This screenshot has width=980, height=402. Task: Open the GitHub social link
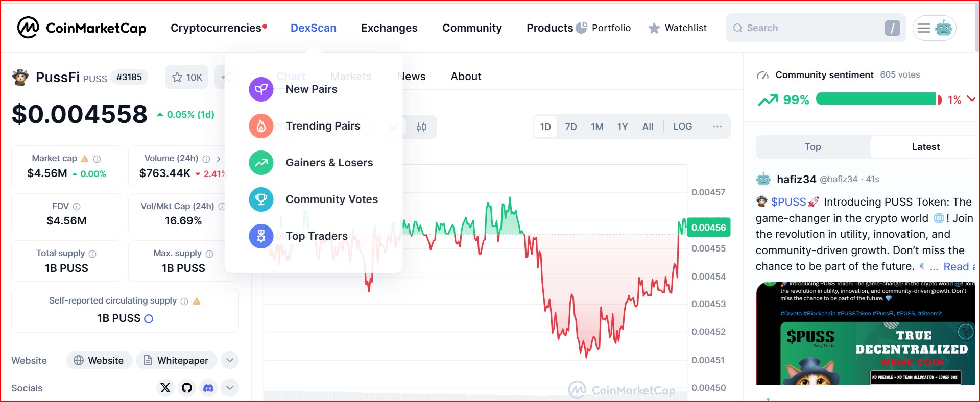pos(187,388)
